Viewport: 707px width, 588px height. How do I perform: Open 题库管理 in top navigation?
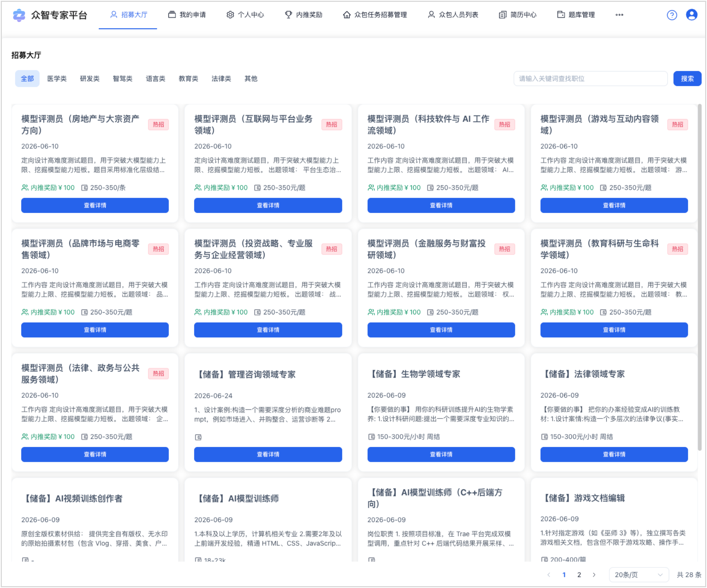click(576, 15)
